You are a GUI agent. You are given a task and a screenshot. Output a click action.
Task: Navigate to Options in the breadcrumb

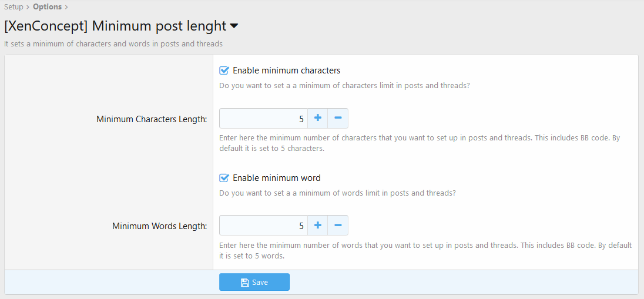tap(47, 7)
